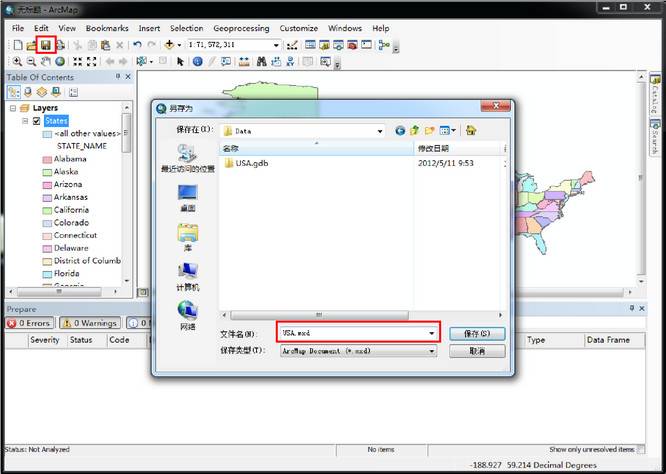Screen dimensions: 666x474
Task: Open the Customize menu
Action: [x=299, y=28]
